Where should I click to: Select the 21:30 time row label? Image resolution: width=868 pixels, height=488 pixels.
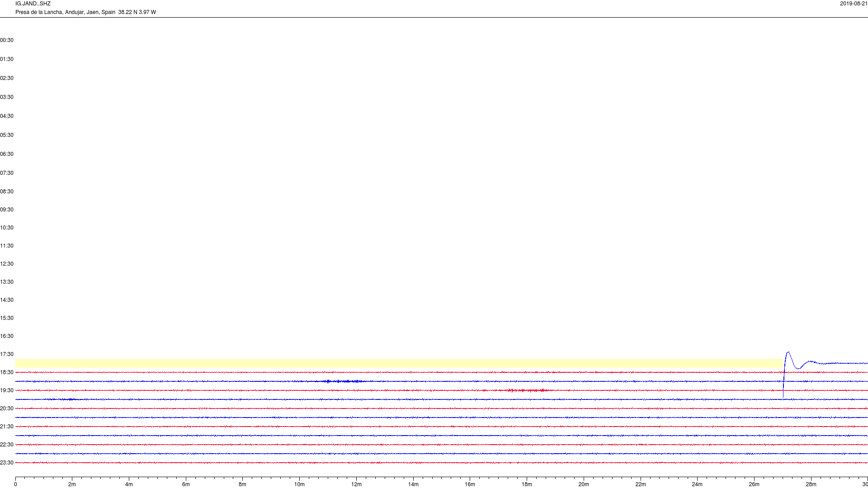tap(7, 427)
